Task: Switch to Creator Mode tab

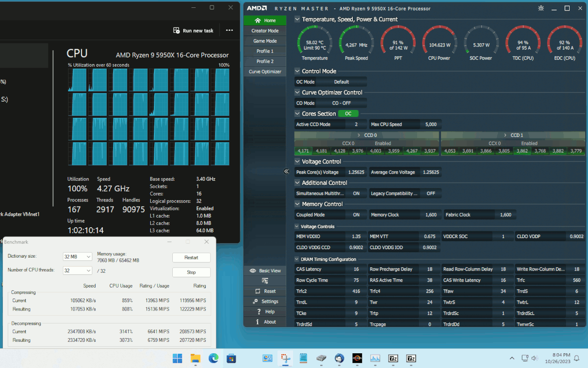Action: pos(265,31)
